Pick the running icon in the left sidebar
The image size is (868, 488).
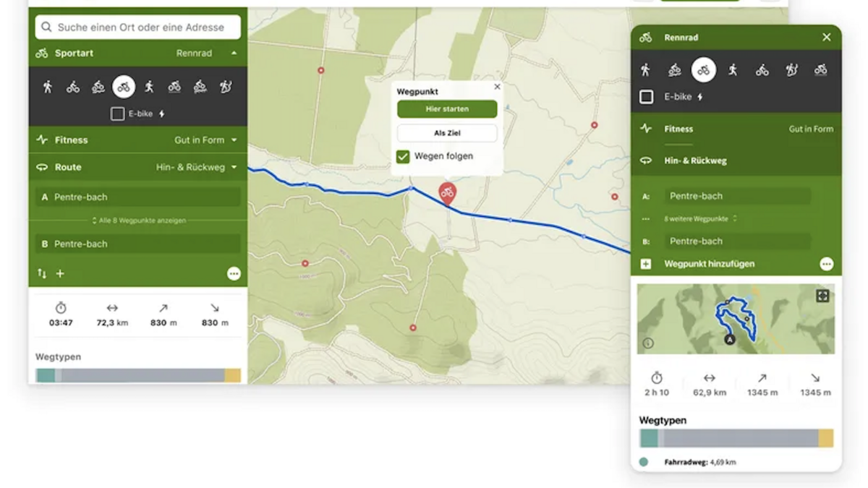pos(149,87)
